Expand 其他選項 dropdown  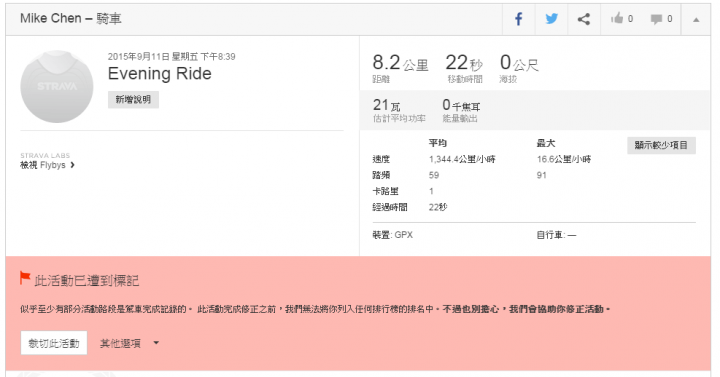coord(129,343)
